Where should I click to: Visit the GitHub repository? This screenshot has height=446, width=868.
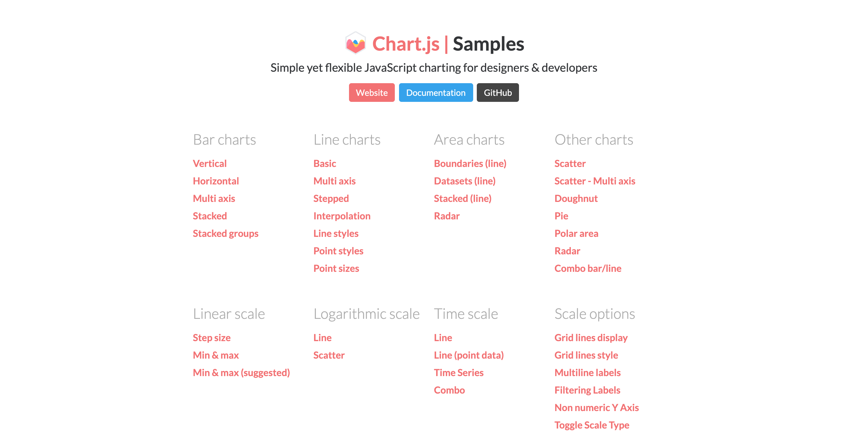(498, 92)
